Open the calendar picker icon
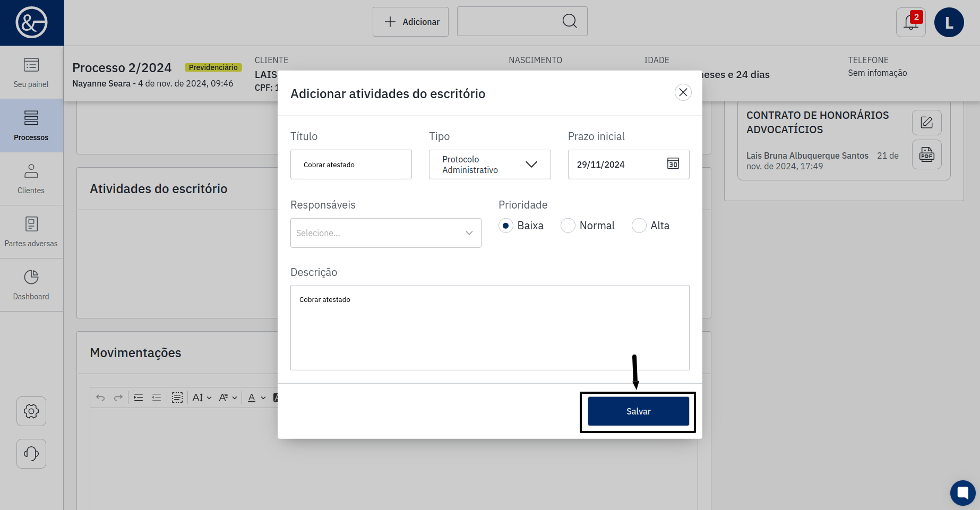 click(x=673, y=163)
